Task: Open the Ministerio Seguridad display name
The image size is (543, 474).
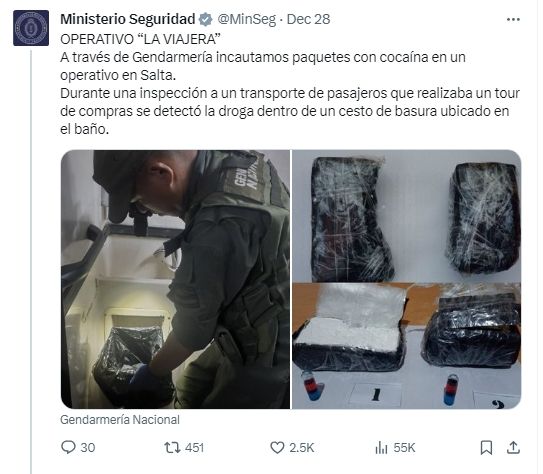Action: pos(128,19)
